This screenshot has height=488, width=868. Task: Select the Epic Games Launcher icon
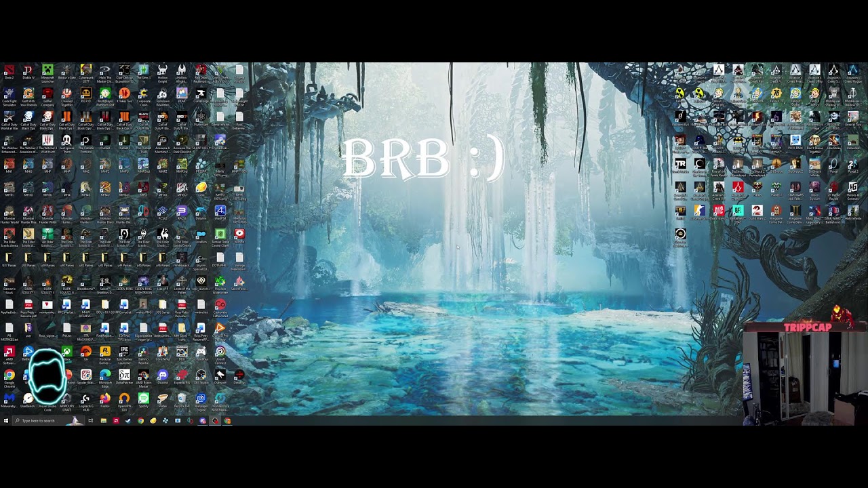pyautogui.click(x=124, y=354)
